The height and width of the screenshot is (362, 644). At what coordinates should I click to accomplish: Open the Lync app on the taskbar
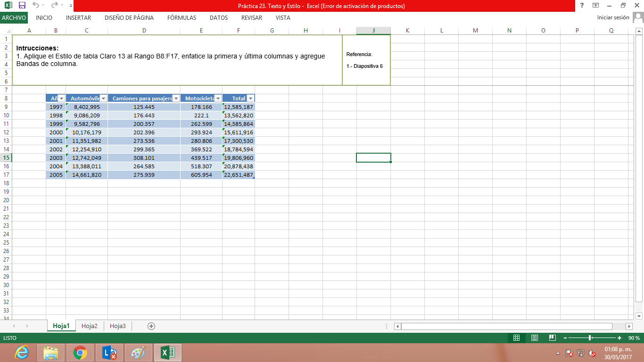(x=109, y=353)
